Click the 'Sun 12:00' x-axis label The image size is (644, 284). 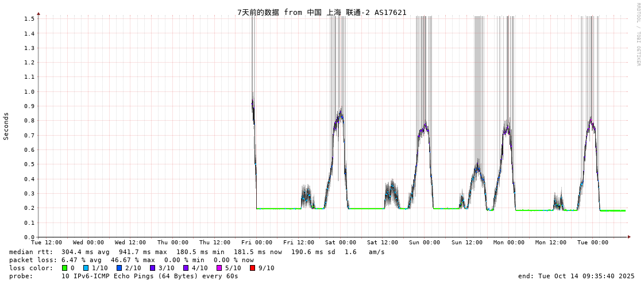[x=467, y=243]
